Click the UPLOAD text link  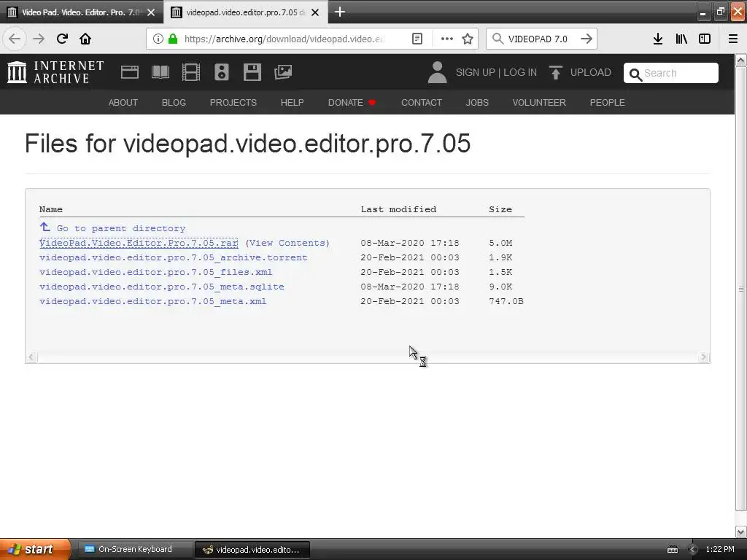click(591, 72)
